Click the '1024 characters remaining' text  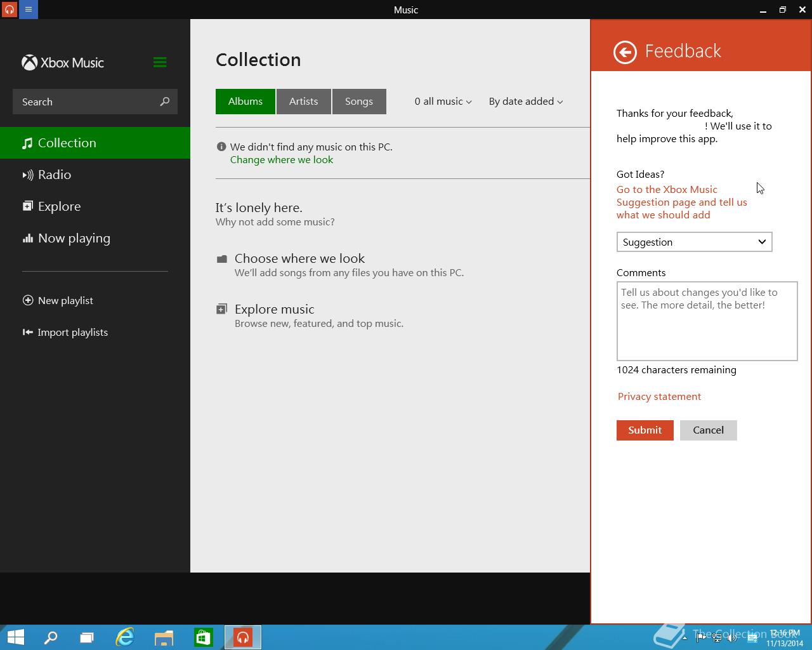pyautogui.click(x=676, y=370)
